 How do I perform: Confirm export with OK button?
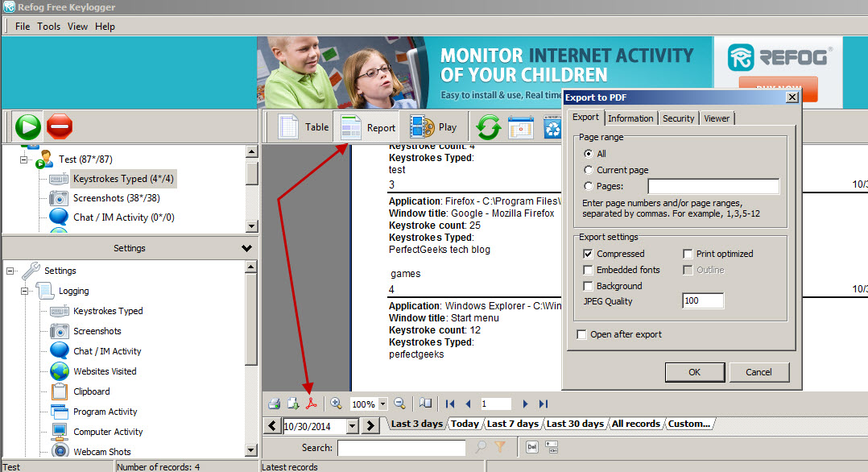(695, 372)
